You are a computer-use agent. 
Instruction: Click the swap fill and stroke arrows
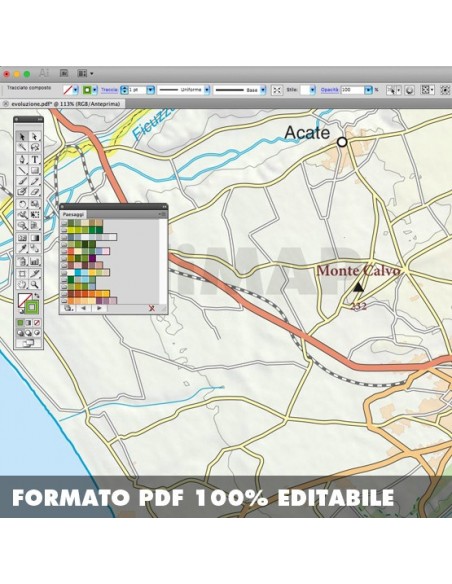[x=36, y=296]
